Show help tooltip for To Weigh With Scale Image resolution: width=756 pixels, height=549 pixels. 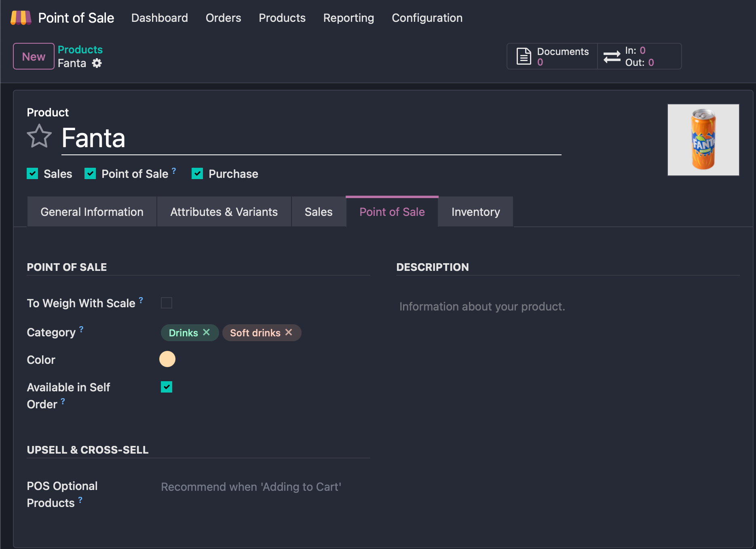click(x=141, y=300)
